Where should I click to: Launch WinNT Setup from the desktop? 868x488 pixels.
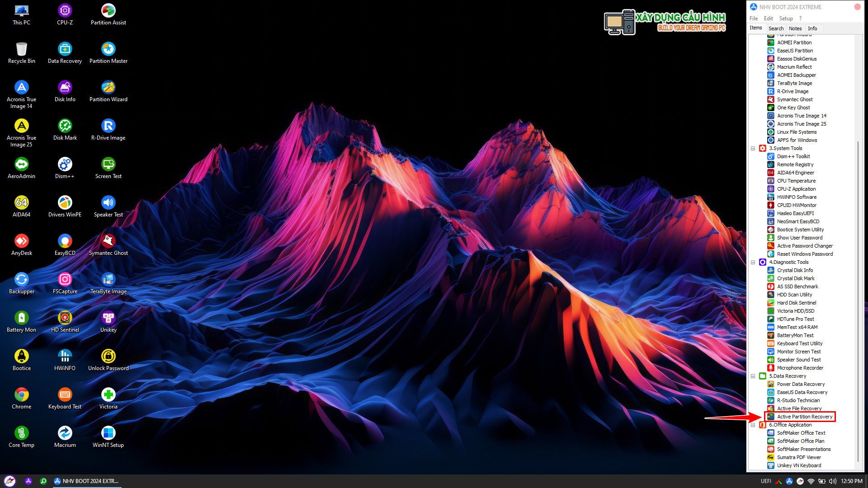[x=108, y=437]
